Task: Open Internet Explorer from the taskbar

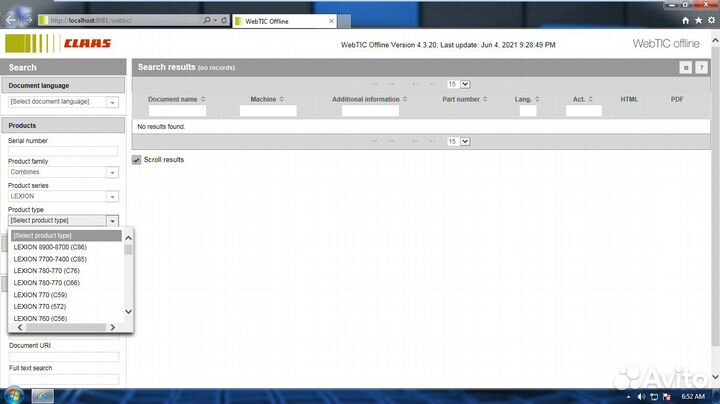Action: (42, 395)
